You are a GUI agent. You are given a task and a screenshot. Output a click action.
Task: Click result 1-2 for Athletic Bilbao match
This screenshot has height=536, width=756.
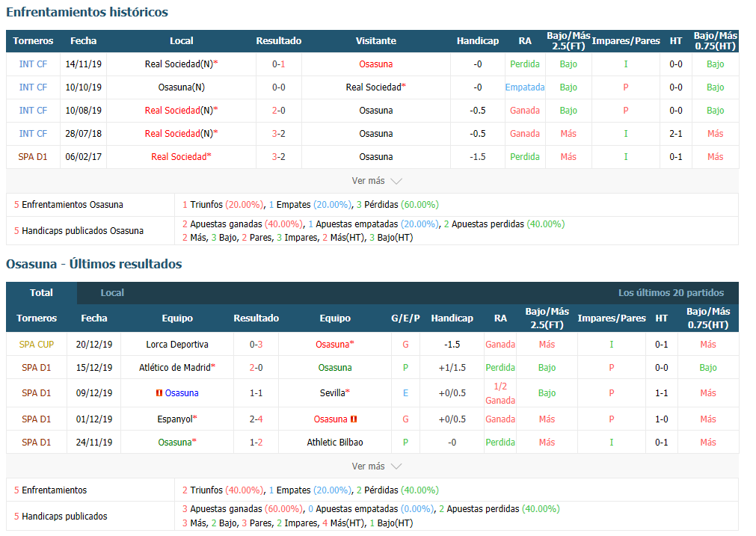(x=256, y=442)
